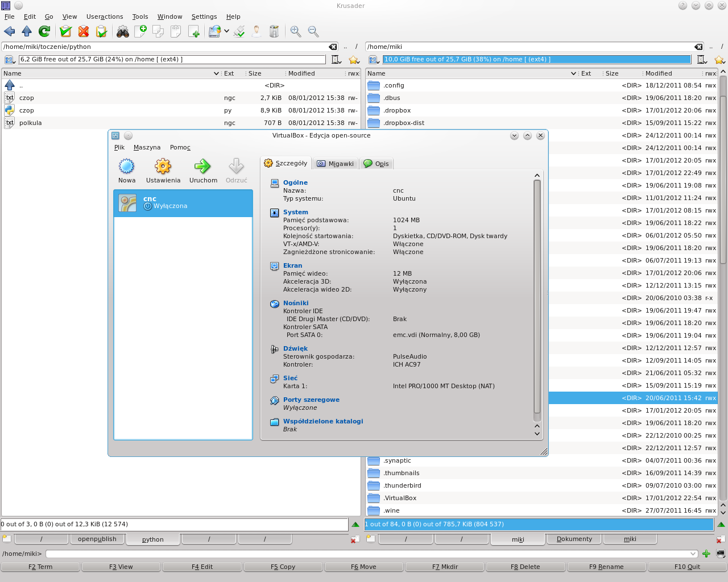Image resolution: width=728 pixels, height=582 pixels.
Task: Select the .VirtualBox folder row
Action: pos(541,498)
